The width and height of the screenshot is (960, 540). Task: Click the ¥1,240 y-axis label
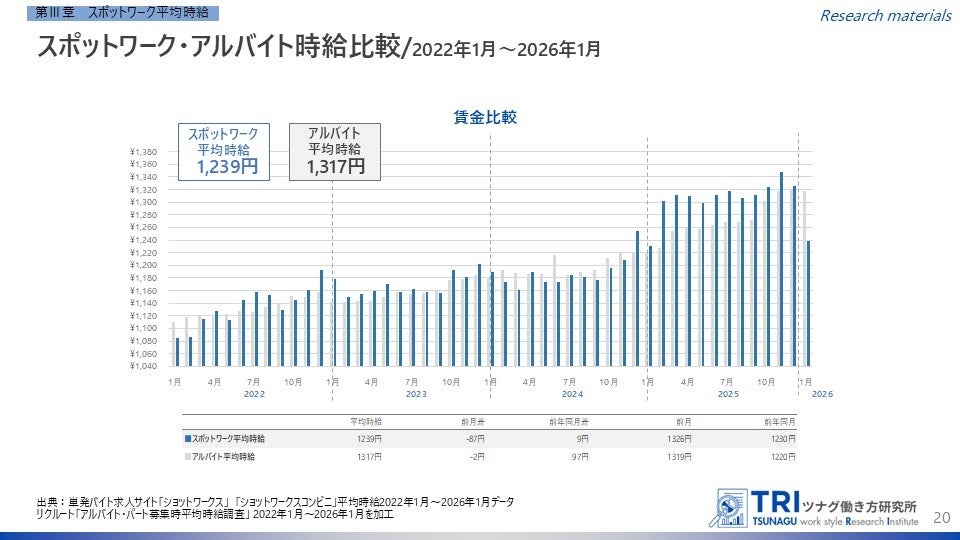pos(143,240)
